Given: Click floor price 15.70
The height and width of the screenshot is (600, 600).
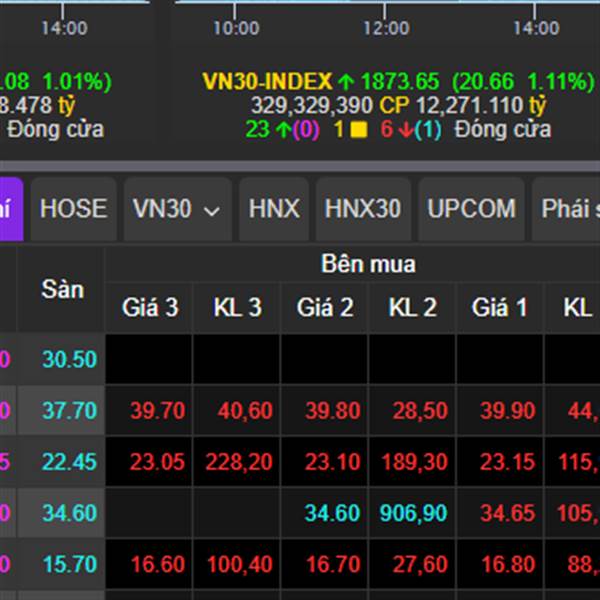Looking at the screenshot, I should pyautogui.click(x=70, y=564).
